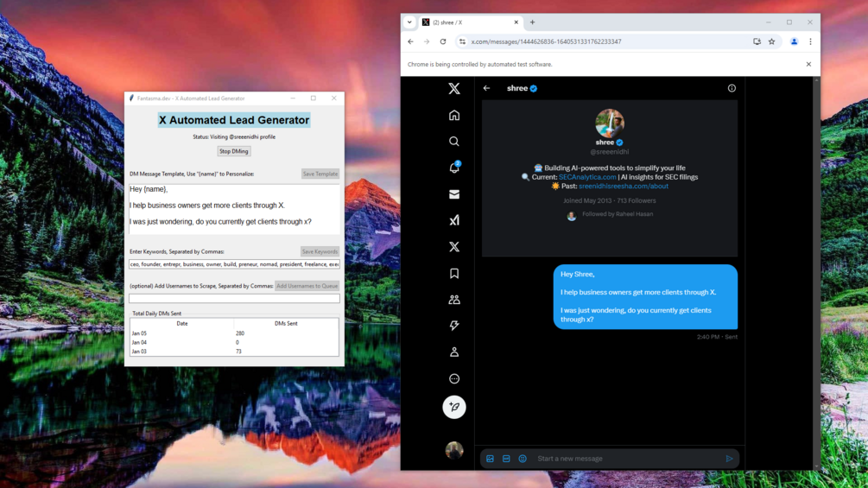868x488 pixels.
Task: Open the Explore search icon in sidebar
Action: click(x=454, y=142)
